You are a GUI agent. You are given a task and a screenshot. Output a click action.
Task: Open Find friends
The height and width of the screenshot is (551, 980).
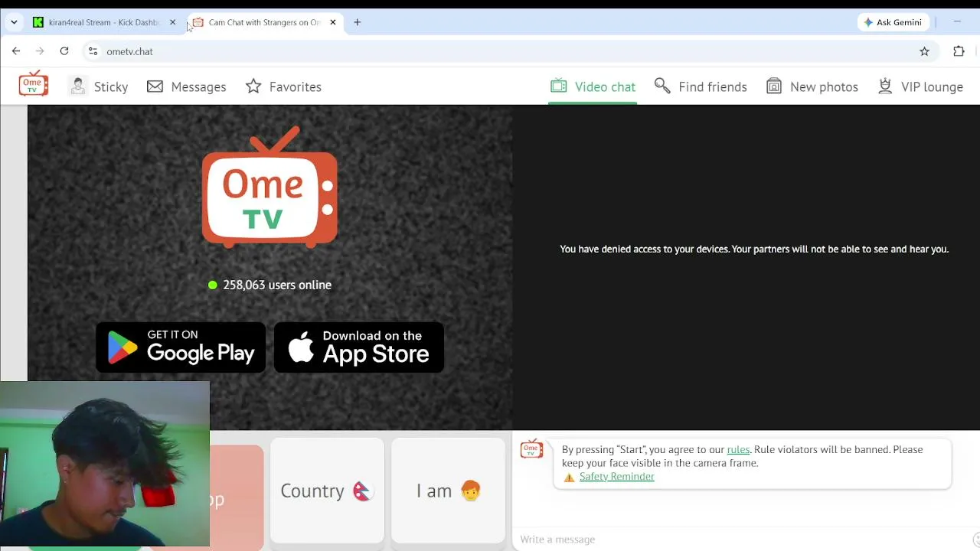coord(701,86)
